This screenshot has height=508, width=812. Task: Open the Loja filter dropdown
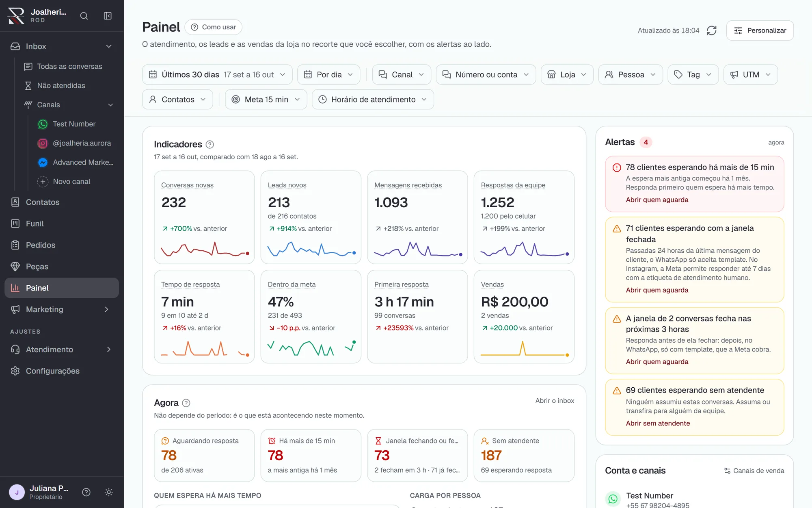pos(567,75)
